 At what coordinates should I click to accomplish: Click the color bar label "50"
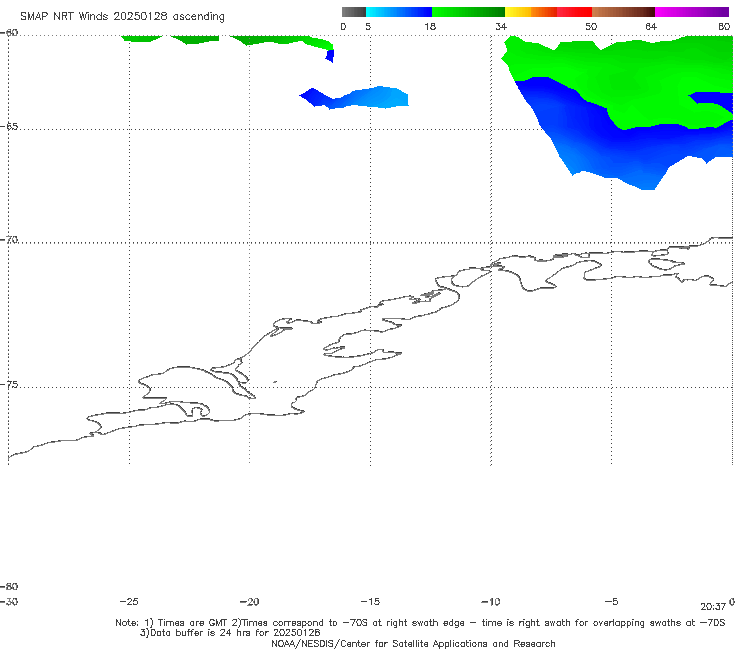tap(591, 26)
